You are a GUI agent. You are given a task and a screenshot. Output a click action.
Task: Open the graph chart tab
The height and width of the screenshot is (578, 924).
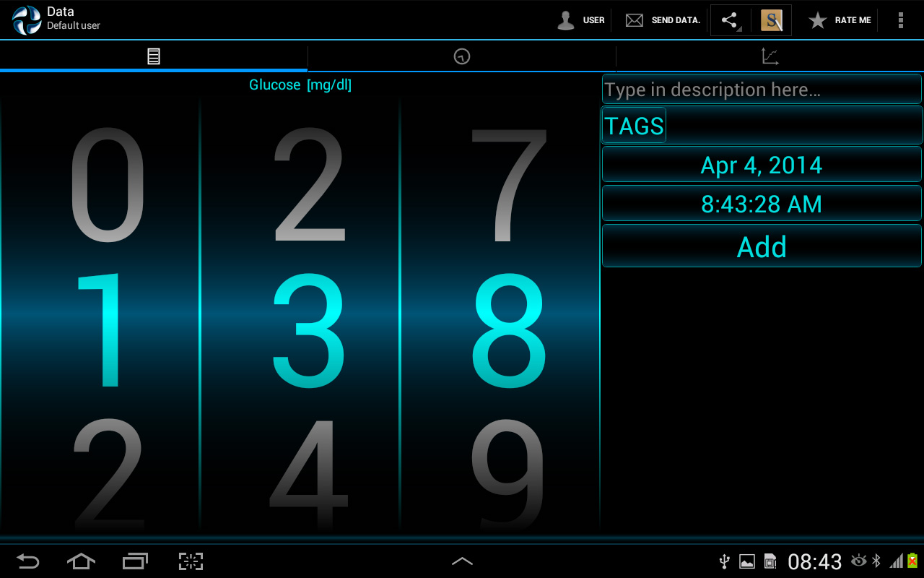[x=770, y=56]
